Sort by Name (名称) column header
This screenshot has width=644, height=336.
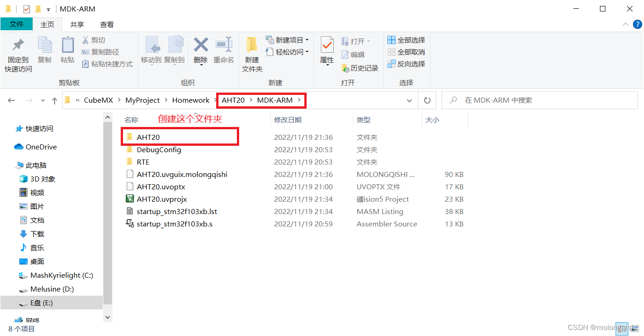(131, 120)
